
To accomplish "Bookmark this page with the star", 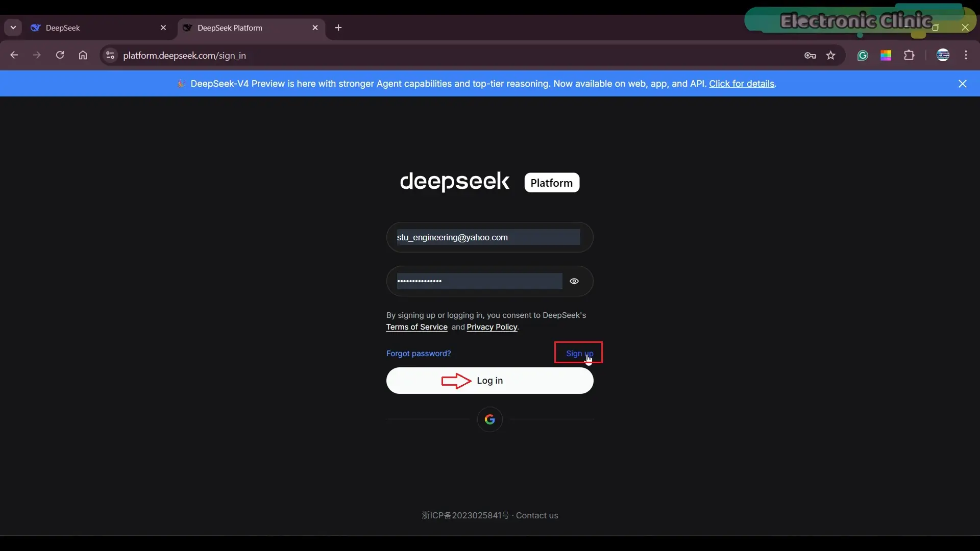I will click(x=831, y=55).
